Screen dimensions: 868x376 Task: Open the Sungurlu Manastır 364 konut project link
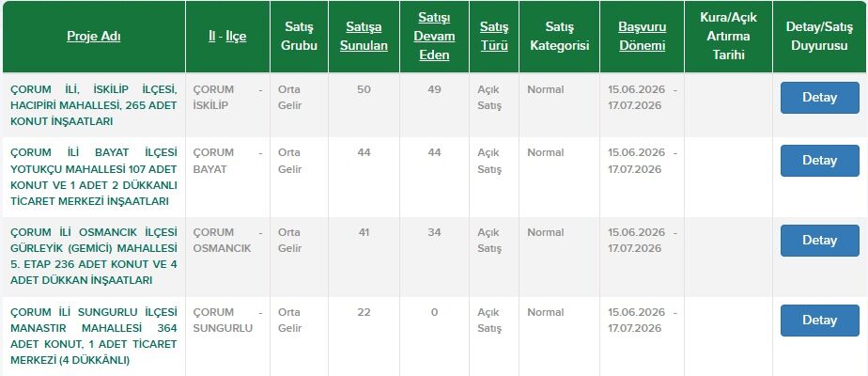[x=94, y=337]
